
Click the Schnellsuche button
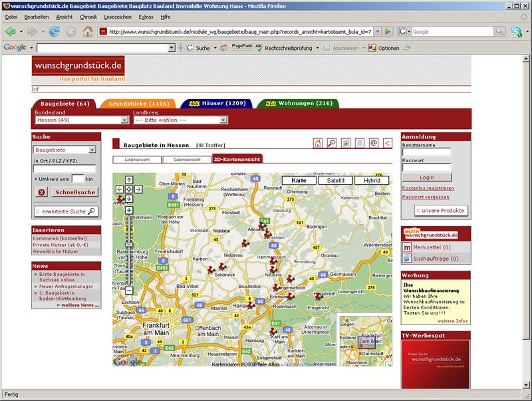[75, 192]
